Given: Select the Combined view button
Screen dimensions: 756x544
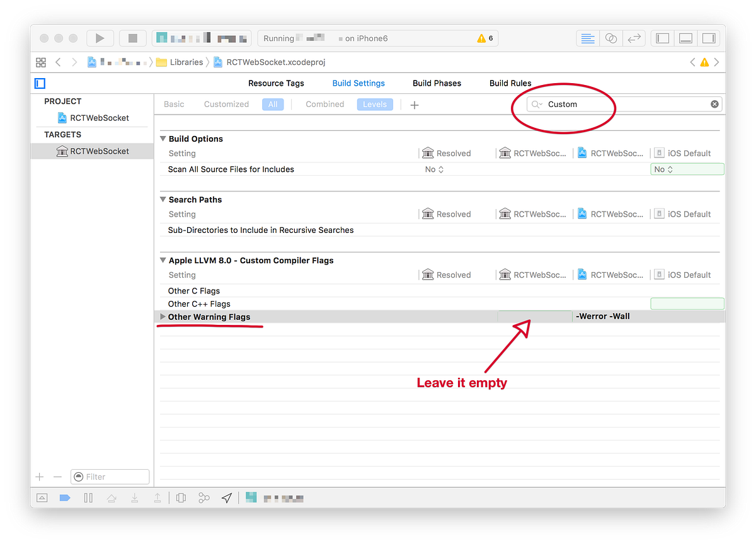Looking at the screenshot, I should pyautogui.click(x=324, y=104).
